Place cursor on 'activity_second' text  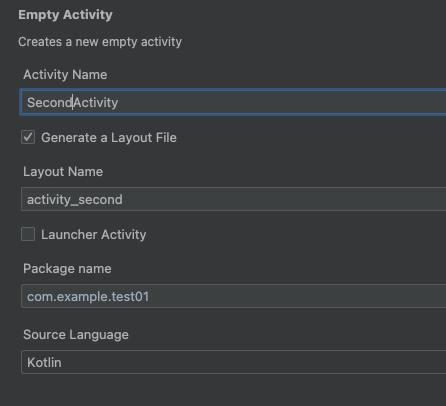tap(75, 200)
